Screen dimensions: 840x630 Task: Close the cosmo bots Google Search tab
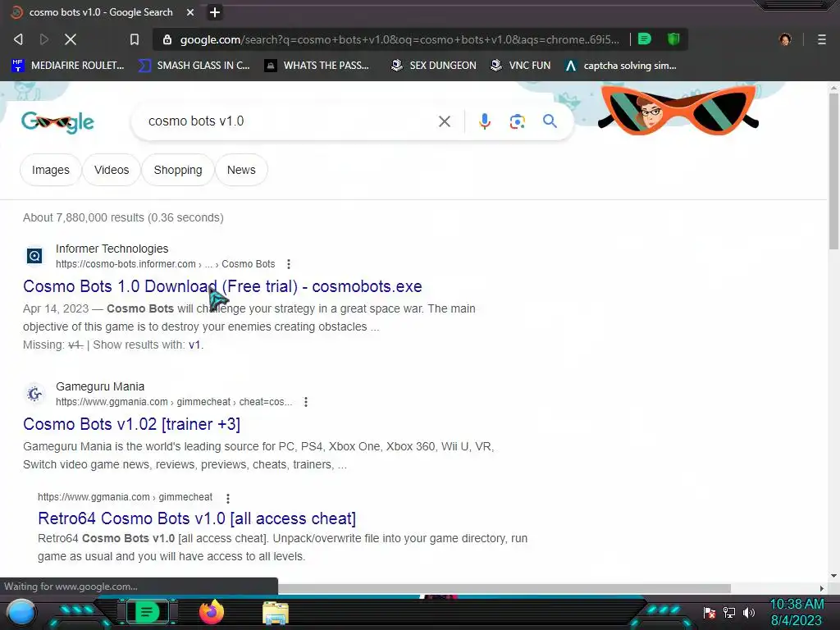point(190,12)
